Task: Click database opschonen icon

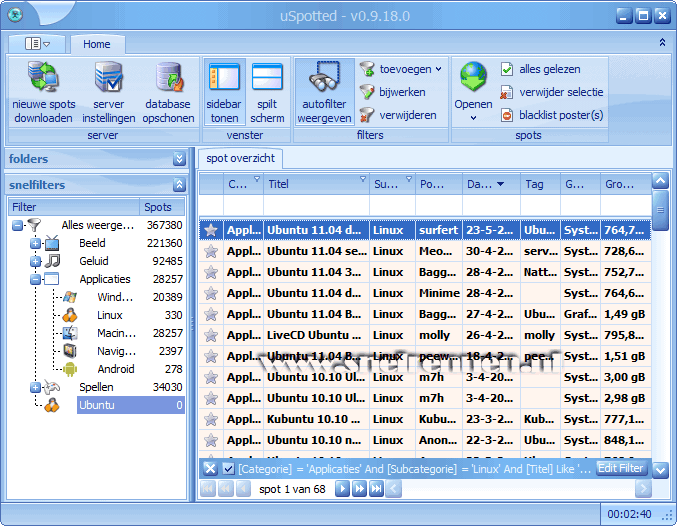Action: (169, 77)
